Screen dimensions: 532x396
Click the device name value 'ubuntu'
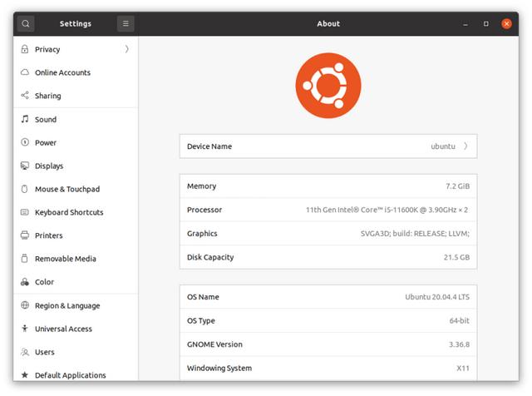click(443, 146)
